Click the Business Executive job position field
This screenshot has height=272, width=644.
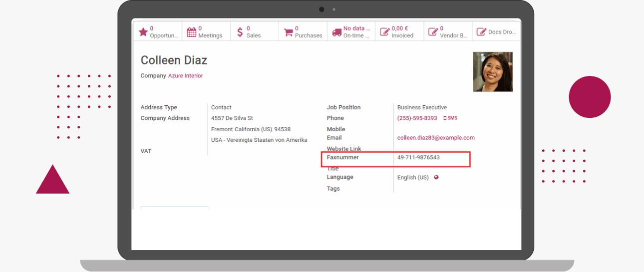[x=422, y=107]
